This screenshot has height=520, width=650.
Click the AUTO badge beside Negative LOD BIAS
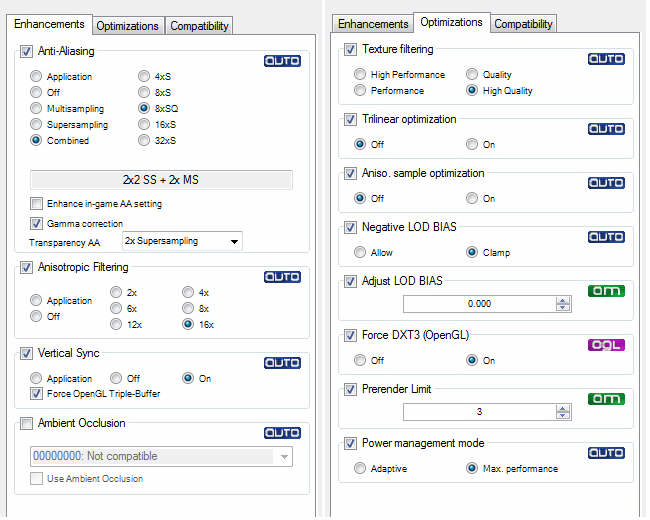[606, 236]
